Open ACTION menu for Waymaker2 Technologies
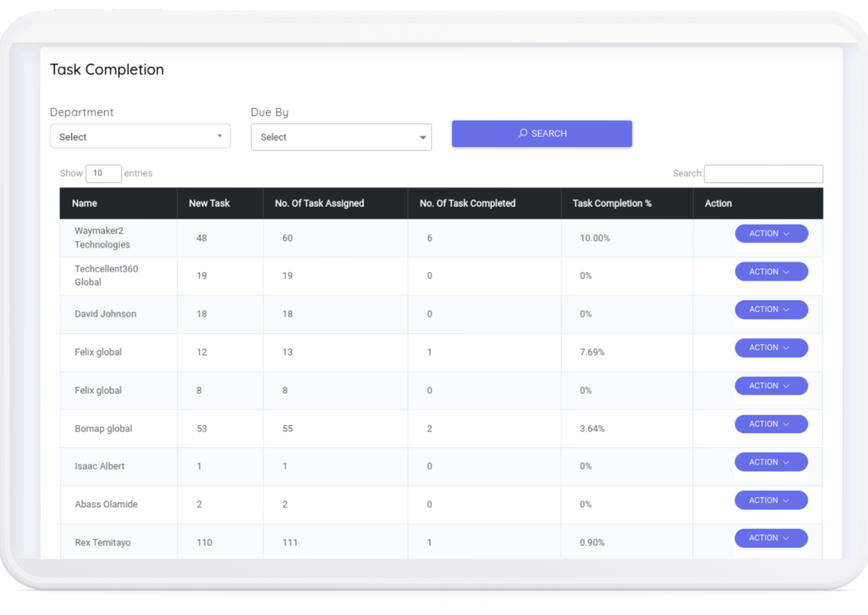Viewport: 868px width, 615px height. coord(771,234)
